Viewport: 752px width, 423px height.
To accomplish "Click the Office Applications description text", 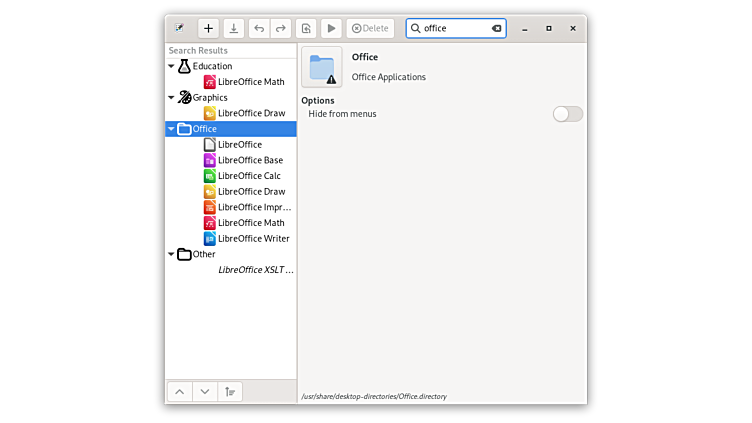I will pos(389,77).
